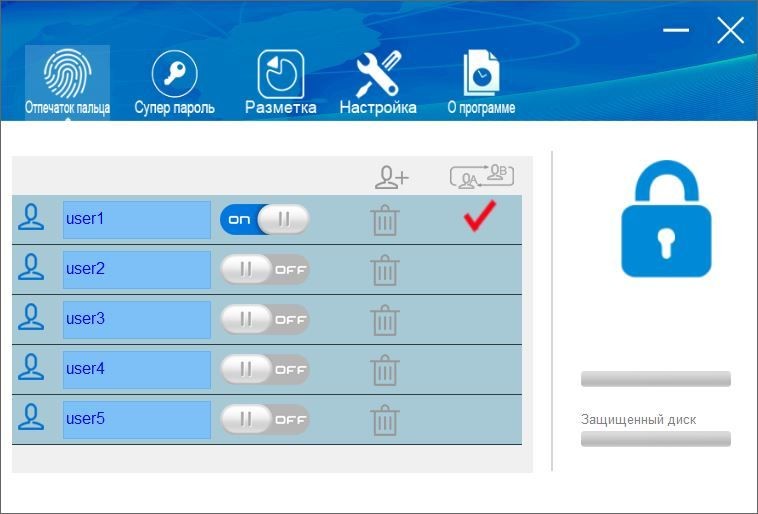
Task: Click the switch user A/B icon
Action: (481, 176)
